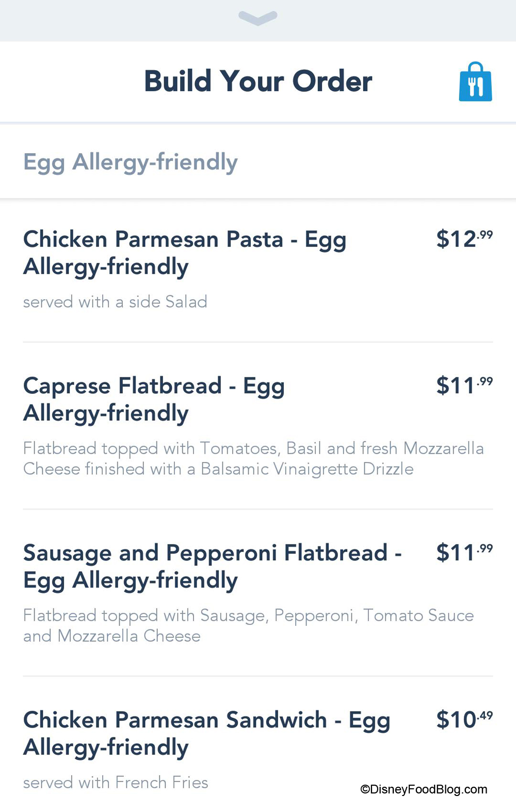Click the Caprese Flatbread ingredients description
516x812 pixels.
pyautogui.click(x=253, y=458)
